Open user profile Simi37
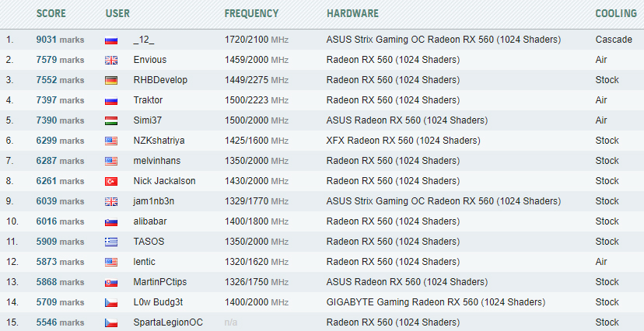Image resolution: width=644 pixels, height=331 pixels. [148, 120]
